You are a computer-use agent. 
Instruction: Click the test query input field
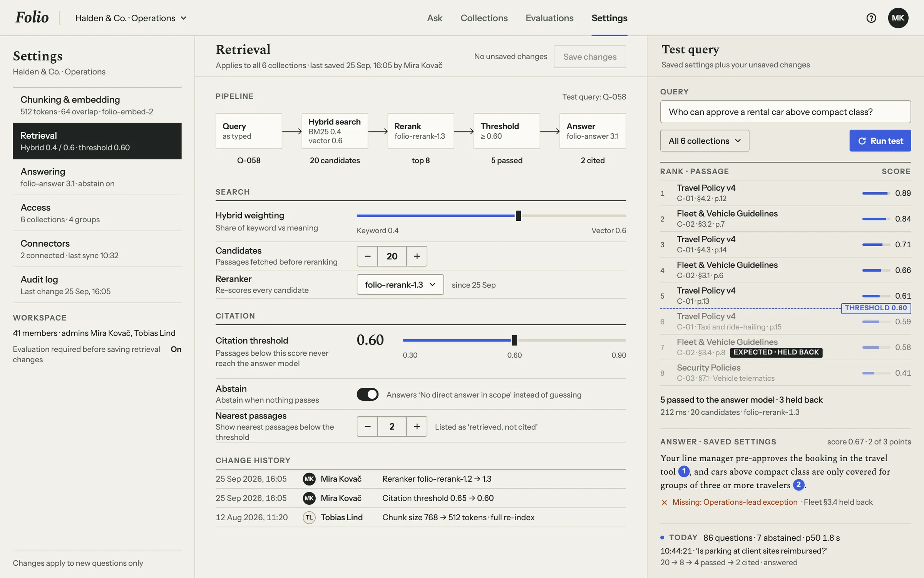click(785, 112)
